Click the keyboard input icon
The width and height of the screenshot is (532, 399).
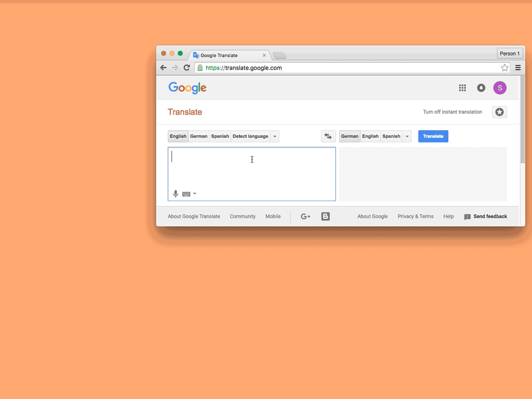(x=186, y=194)
